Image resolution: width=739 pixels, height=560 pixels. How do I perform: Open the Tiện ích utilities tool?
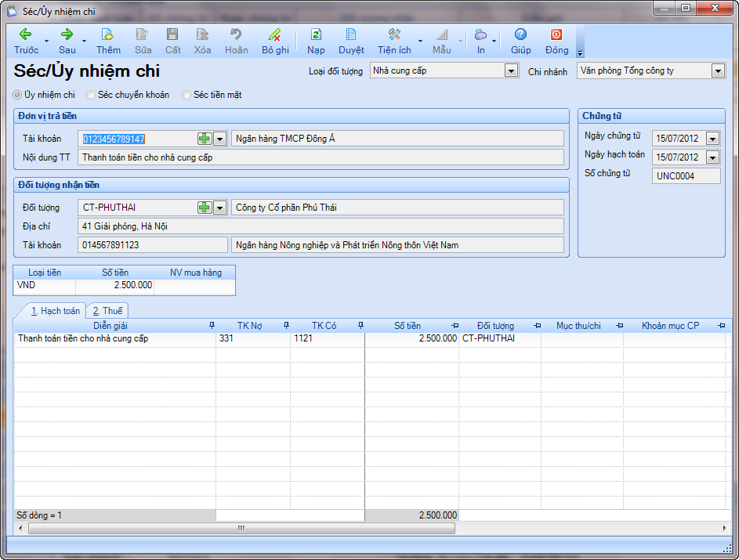pyautogui.click(x=394, y=34)
